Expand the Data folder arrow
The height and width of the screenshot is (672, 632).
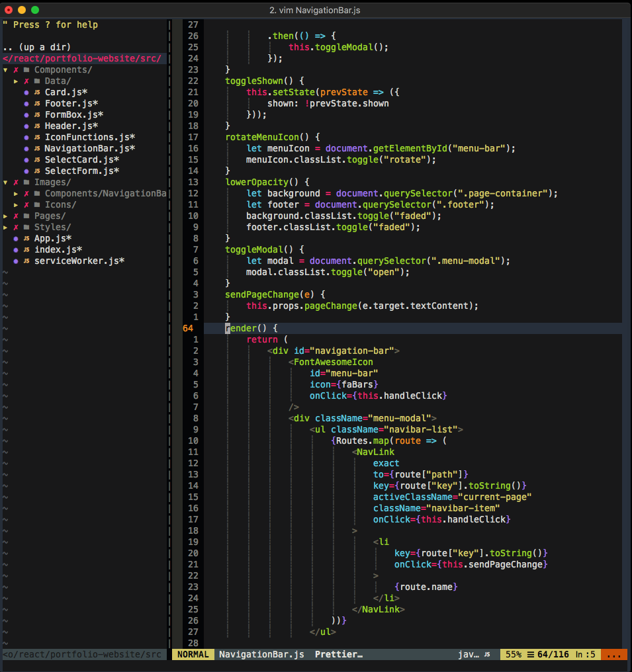tap(16, 81)
